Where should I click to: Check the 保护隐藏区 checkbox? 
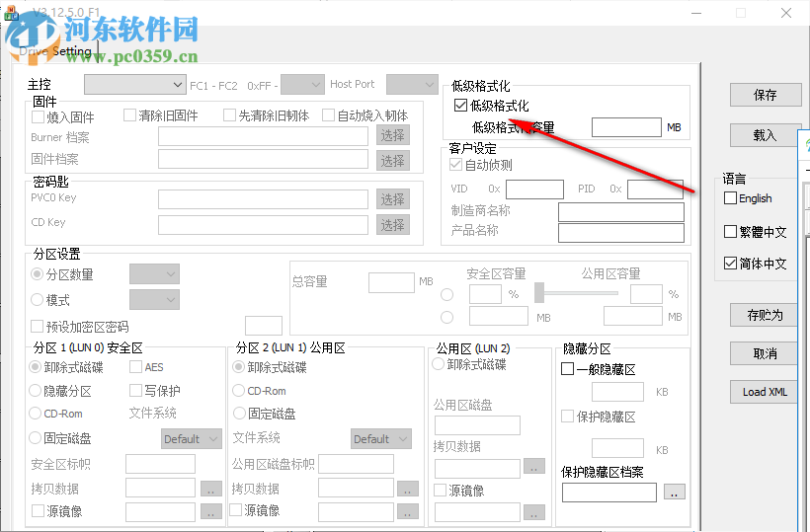(567, 416)
